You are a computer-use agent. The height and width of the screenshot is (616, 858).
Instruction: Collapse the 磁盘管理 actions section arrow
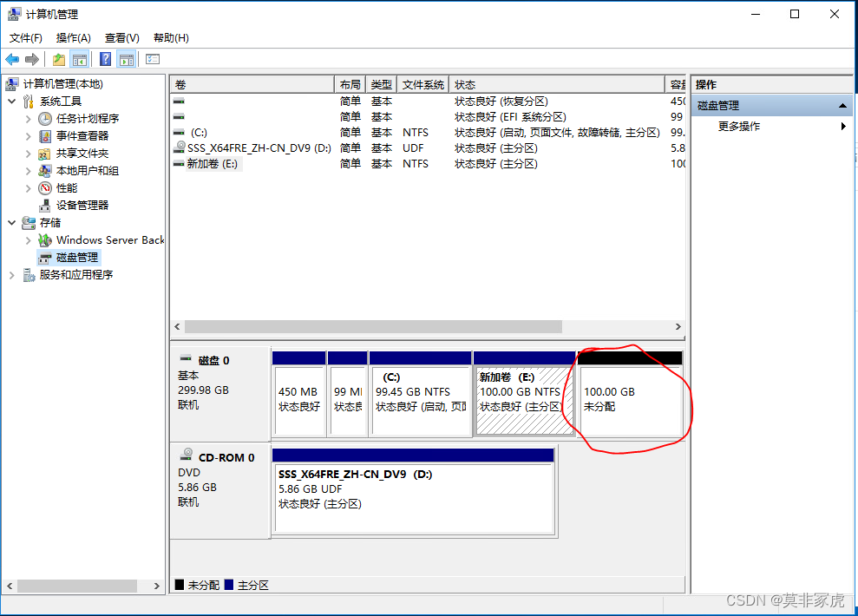842,106
